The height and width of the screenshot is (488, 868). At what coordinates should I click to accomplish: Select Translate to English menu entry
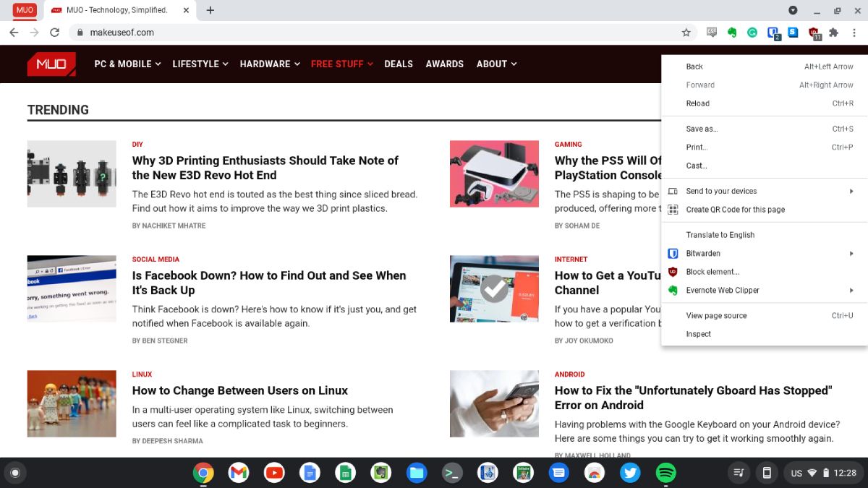click(765, 235)
